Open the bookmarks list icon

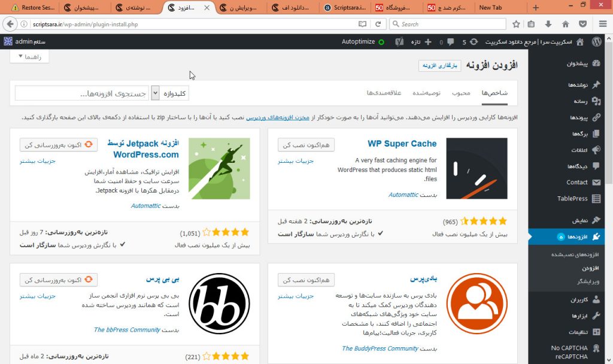[x=531, y=24]
